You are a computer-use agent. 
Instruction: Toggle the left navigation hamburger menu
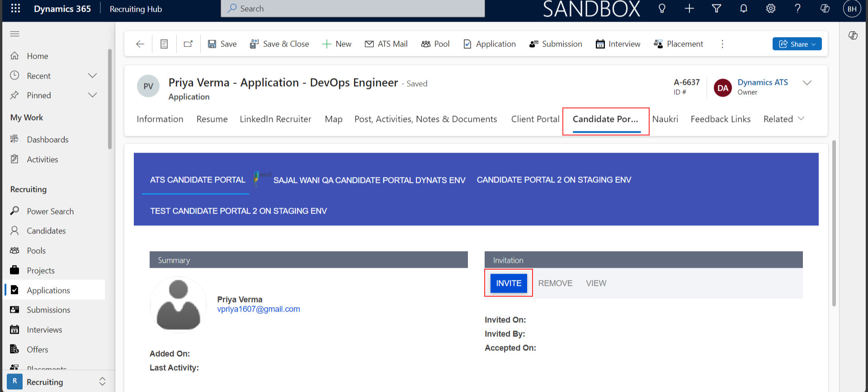(x=14, y=34)
